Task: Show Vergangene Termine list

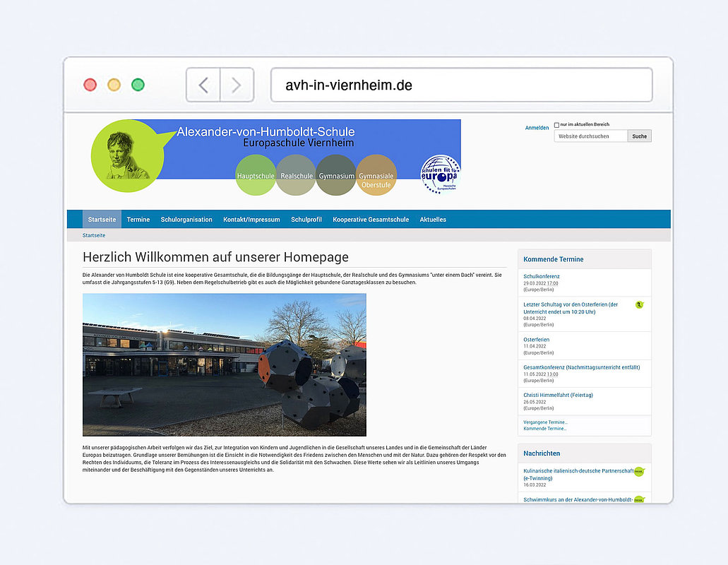Action: 545,422
